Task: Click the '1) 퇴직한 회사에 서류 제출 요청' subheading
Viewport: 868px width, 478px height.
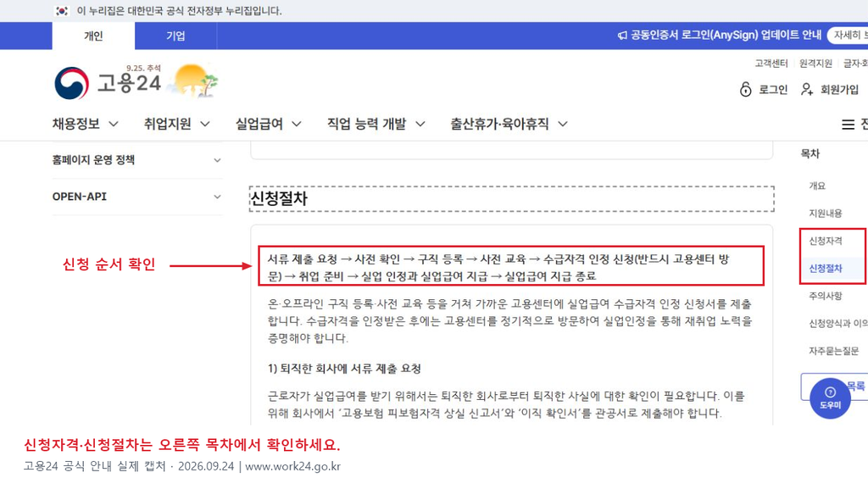Action: click(344, 369)
